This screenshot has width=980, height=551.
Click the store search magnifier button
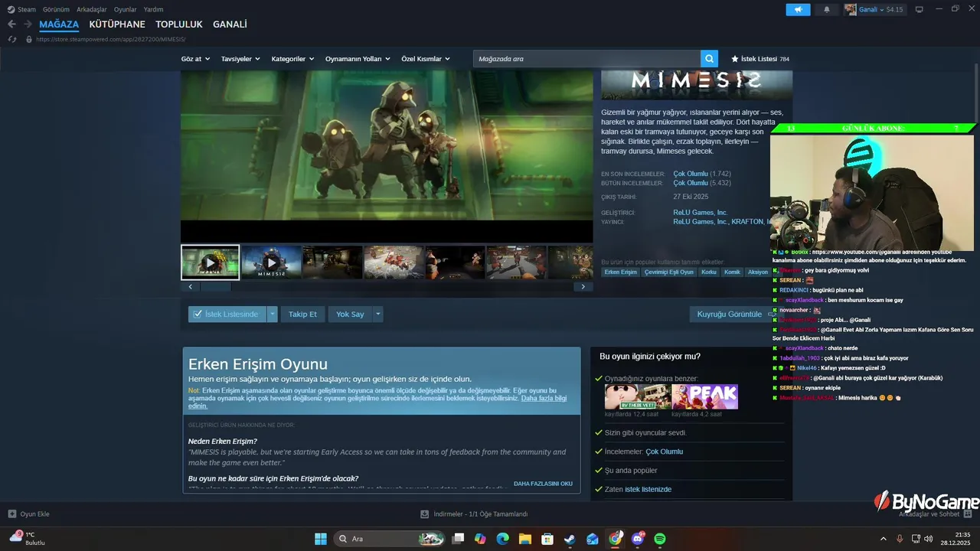coord(710,59)
